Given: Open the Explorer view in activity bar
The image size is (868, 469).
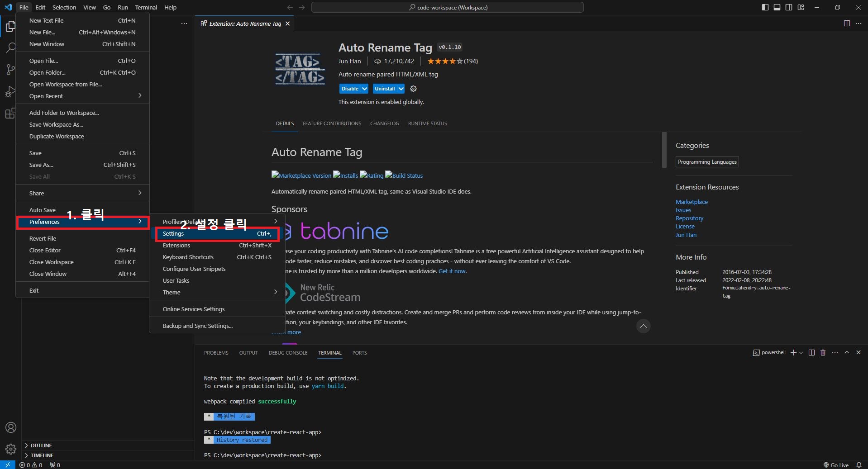Looking at the screenshot, I should pyautogui.click(x=10, y=27).
